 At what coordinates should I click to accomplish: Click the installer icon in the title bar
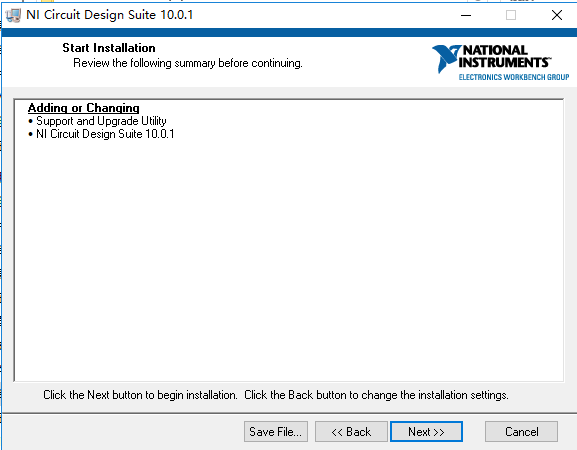[x=14, y=15]
